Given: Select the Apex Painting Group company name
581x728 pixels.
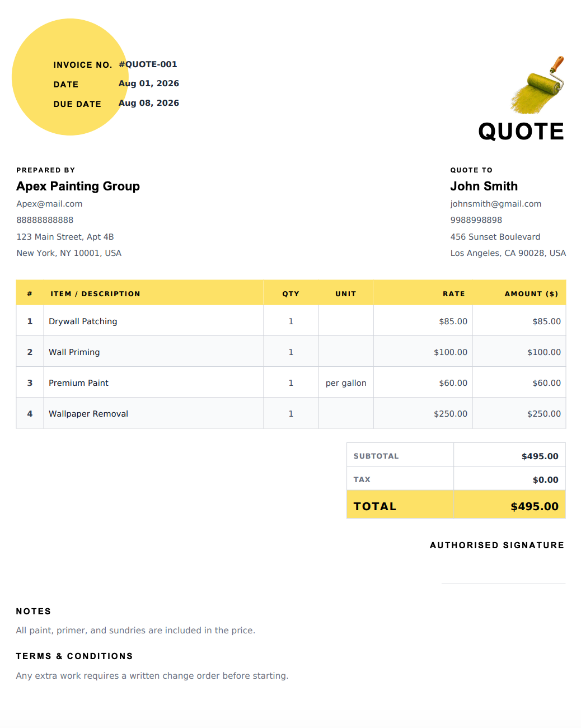Looking at the screenshot, I should pos(78,186).
